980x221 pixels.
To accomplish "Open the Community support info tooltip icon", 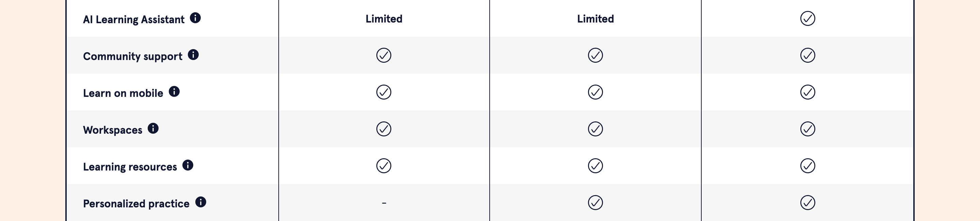I will coord(193,55).
